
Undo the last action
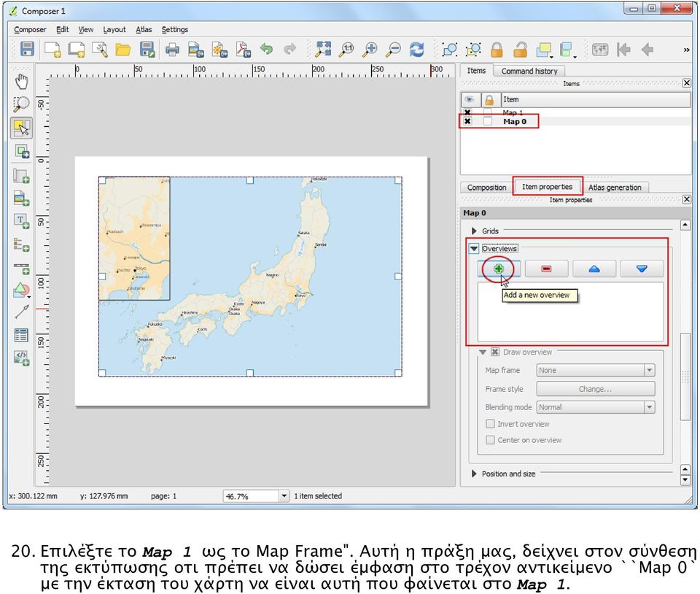pos(267,49)
